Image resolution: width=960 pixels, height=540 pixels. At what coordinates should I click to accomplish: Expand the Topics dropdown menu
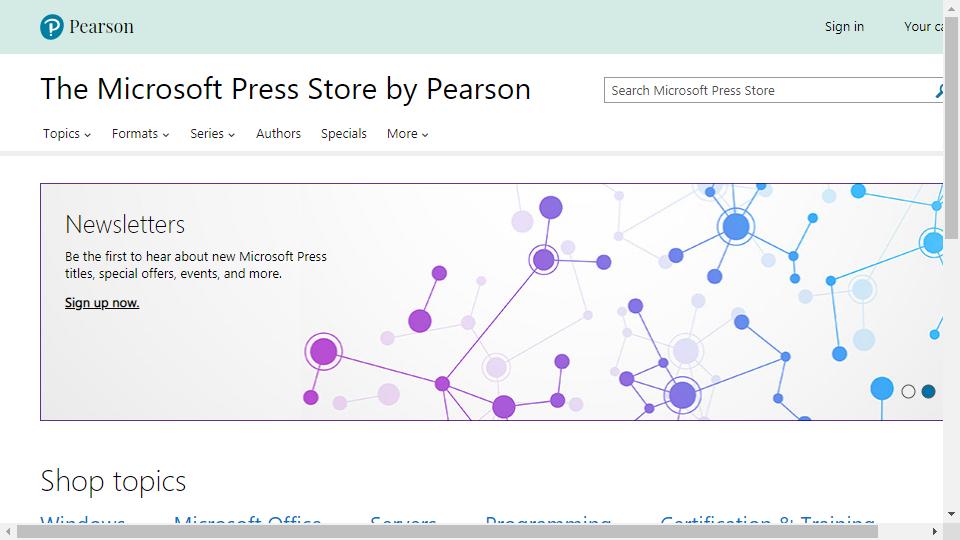pyautogui.click(x=66, y=134)
